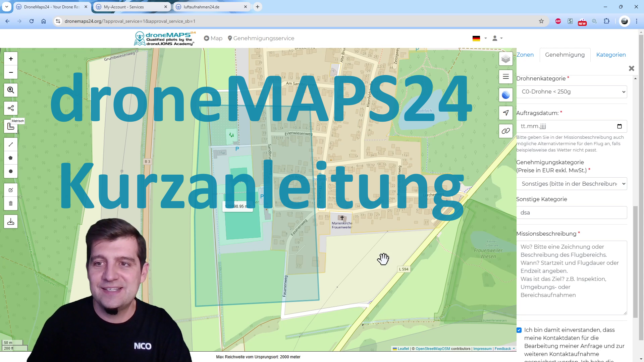Click the Missionsbeschreibung text area
644x362 pixels.
click(x=572, y=278)
